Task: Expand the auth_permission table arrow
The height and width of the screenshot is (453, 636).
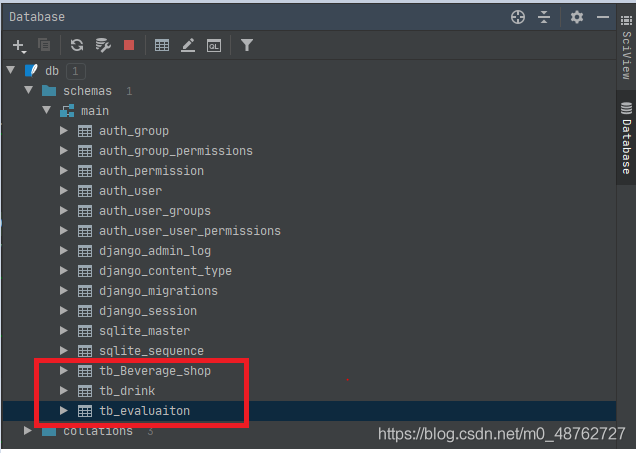Action: 64,170
